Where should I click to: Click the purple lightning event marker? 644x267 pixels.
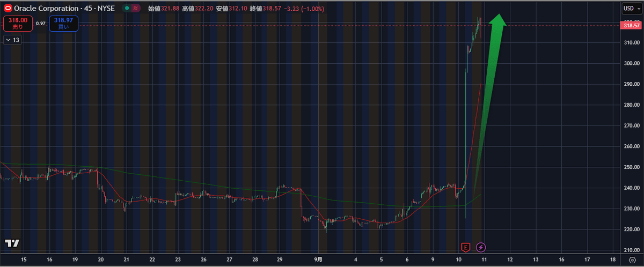pyautogui.click(x=481, y=247)
